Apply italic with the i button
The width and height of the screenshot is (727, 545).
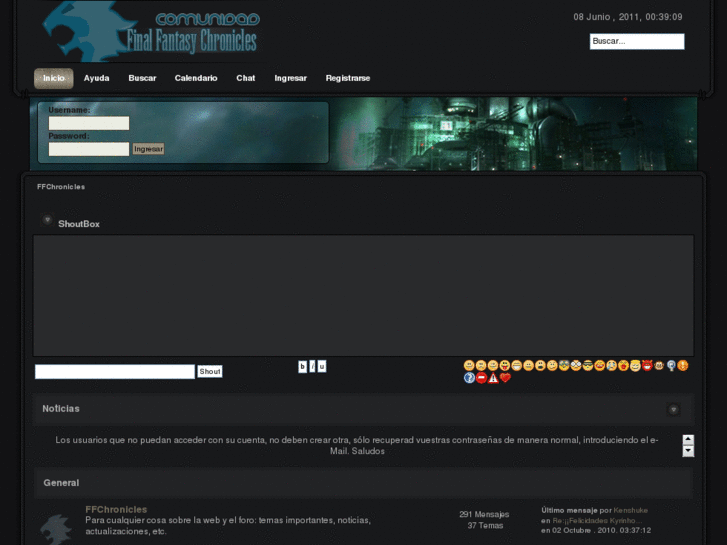click(x=312, y=366)
